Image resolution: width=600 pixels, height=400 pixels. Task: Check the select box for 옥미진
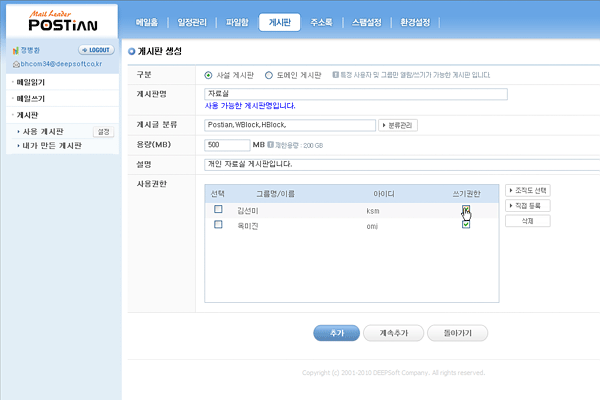218,224
